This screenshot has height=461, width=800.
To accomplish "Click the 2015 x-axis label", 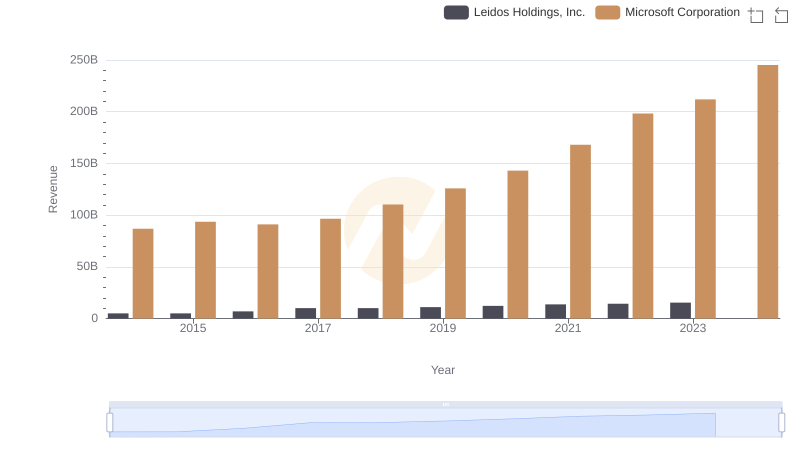I will tap(193, 328).
